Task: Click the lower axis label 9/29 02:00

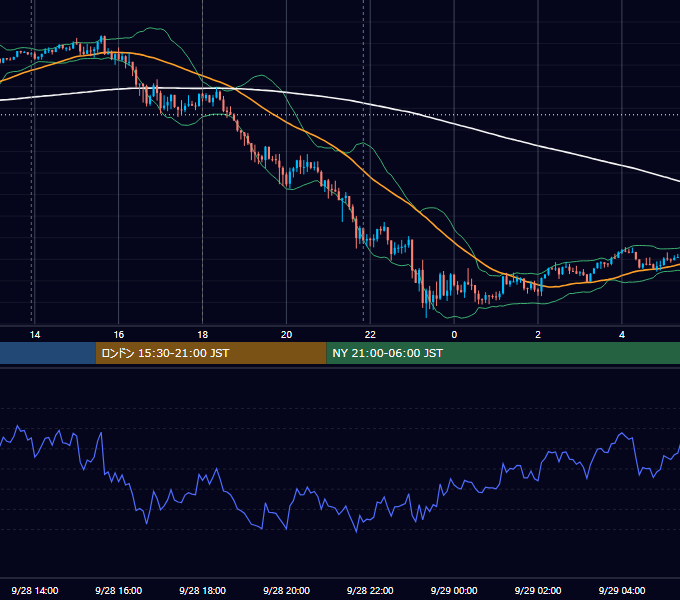Action: [538, 590]
